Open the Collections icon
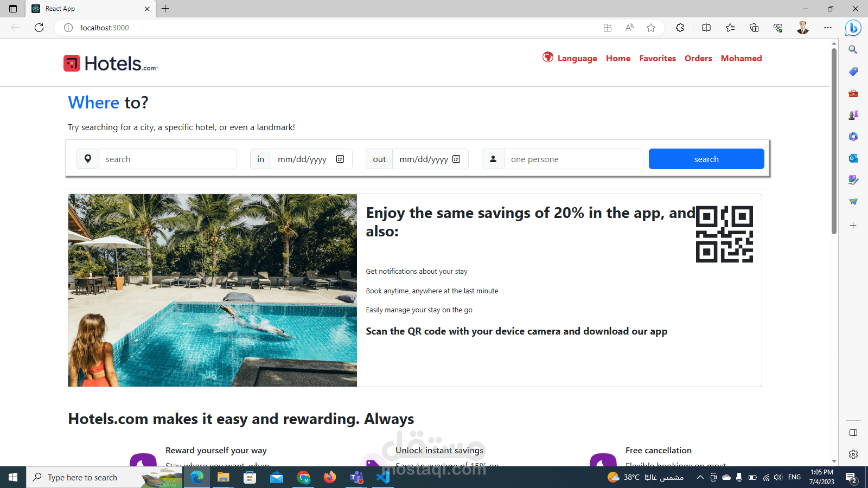This screenshot has height=488, width=868. click(x=754, y=28)
